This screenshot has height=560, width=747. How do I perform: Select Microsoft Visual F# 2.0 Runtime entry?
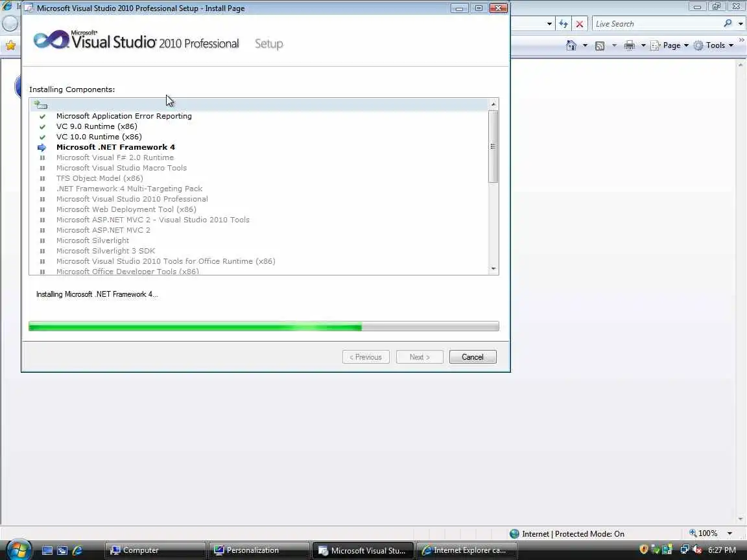coord(115,157)
